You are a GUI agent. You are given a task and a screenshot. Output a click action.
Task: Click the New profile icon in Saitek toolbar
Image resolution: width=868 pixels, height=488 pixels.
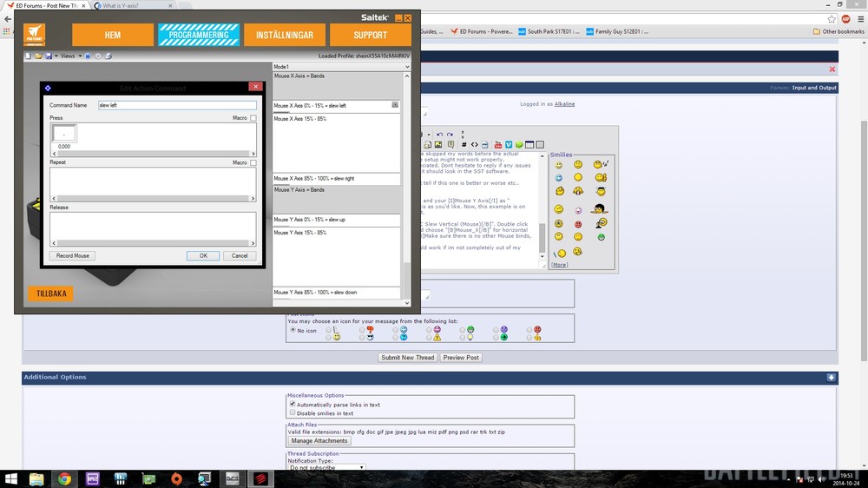pos(29,56)
